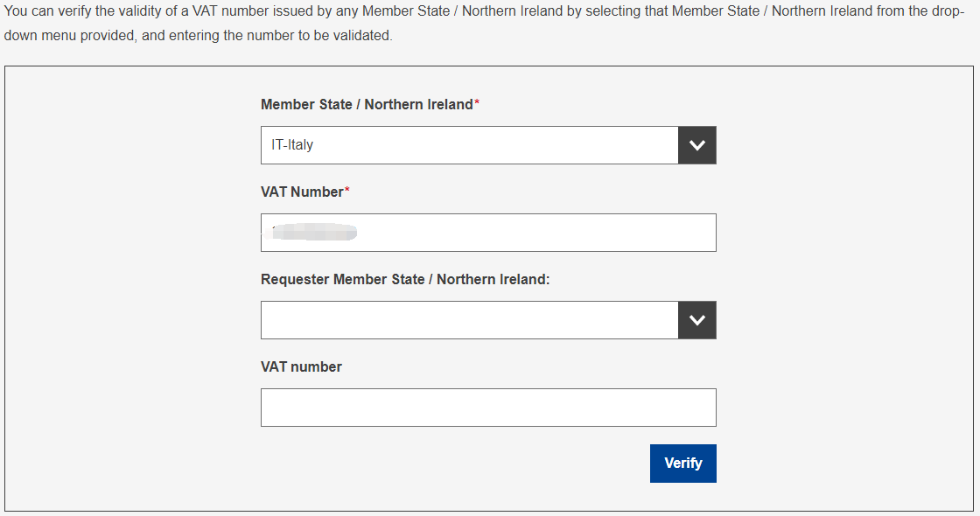Click the red asterisk after VAT Number label
The height and width of the screenshot is (516, 980).
tap(347, 192)
